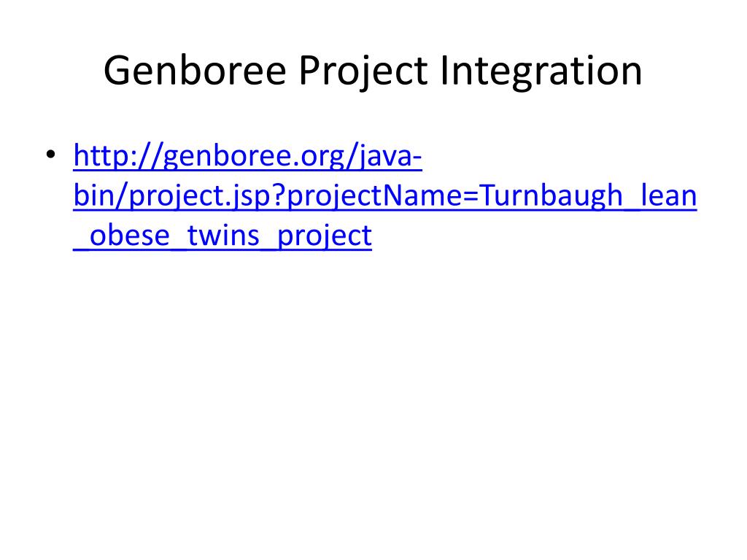Screen dimensions: 747x560
Task: Click the word "Project" in the title
Action: 363,71
